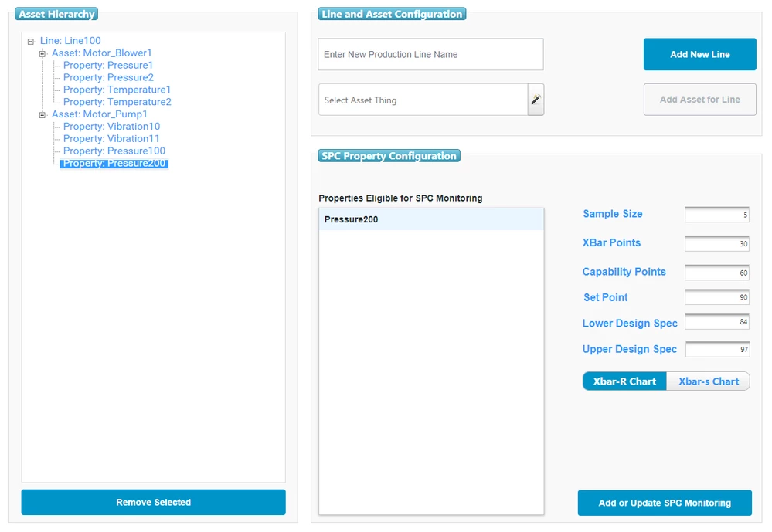Click the Capability Points label
Screen dimensions: 772x532
[x=624, y=272]
